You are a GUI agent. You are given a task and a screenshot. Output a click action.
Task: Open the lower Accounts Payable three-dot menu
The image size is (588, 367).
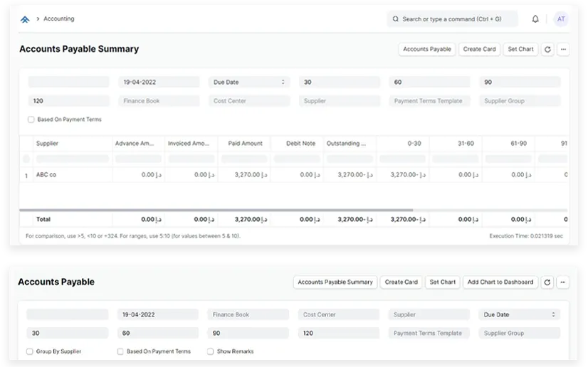563,282
